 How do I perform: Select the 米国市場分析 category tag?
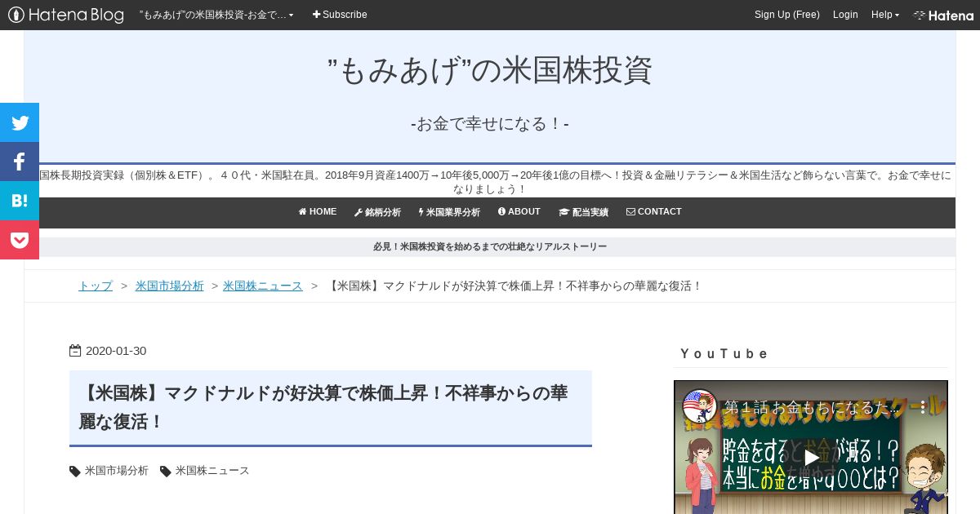click(x=117, y=471)
